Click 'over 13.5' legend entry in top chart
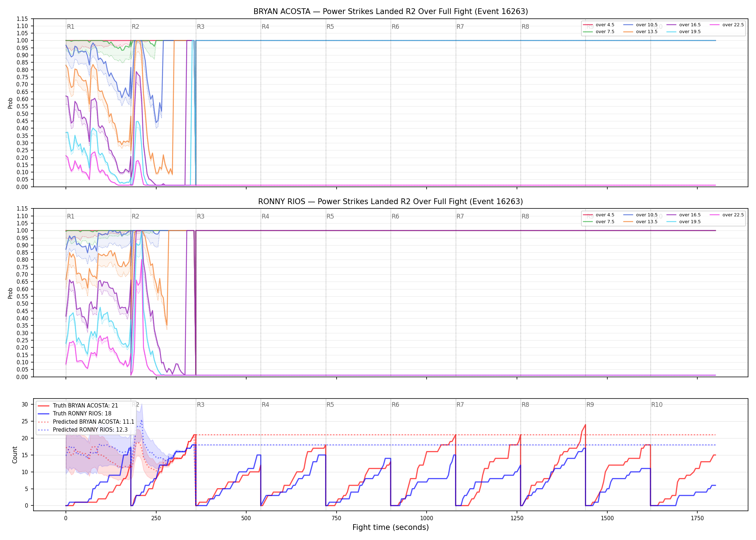 point(640,32)
